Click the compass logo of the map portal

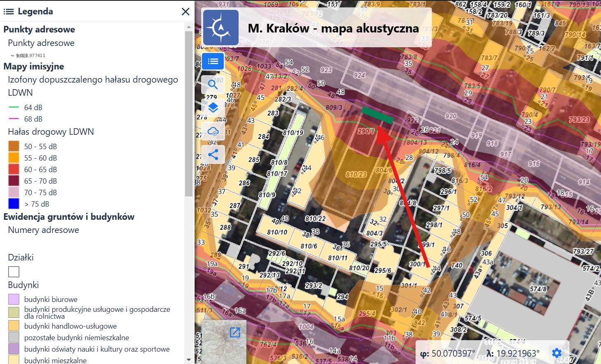(x=221, y=28)
